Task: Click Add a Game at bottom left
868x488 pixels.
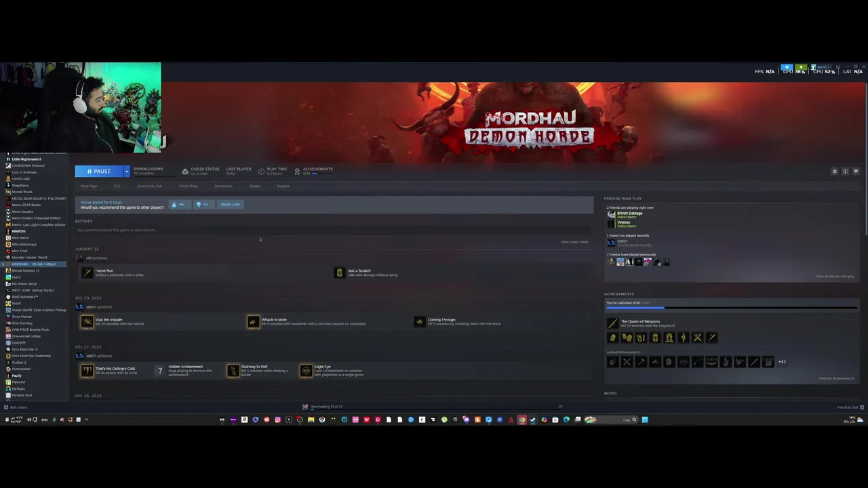Action: 16,407
